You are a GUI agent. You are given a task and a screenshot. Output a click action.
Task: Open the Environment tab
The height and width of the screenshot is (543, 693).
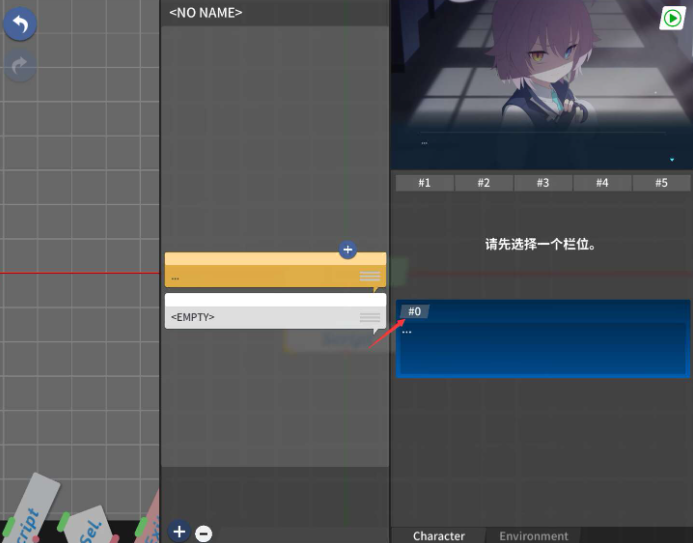(533, 535)
